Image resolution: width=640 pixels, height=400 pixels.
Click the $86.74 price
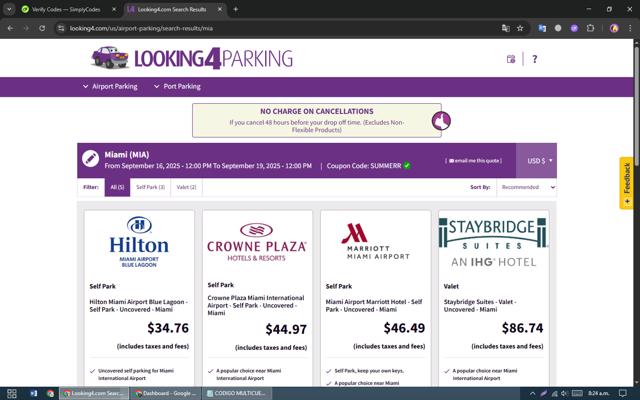click(522, 328)
